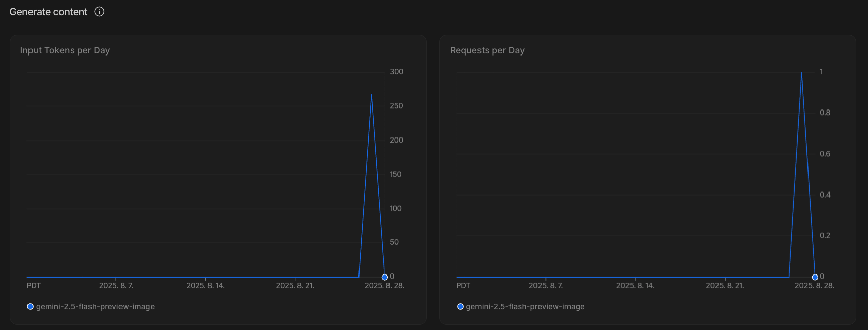Select 2025. 8. 28. date on Requests axis
Image resolution: width=868 pixels, height=330 pixels.
click(x=814, y=286)
